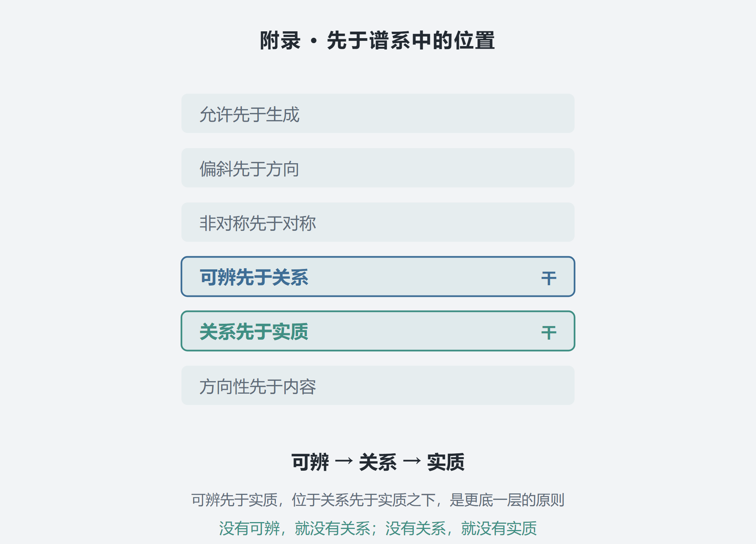Click the gray sentence 可辨先于实质，位于关系先于实质之下

314,500
